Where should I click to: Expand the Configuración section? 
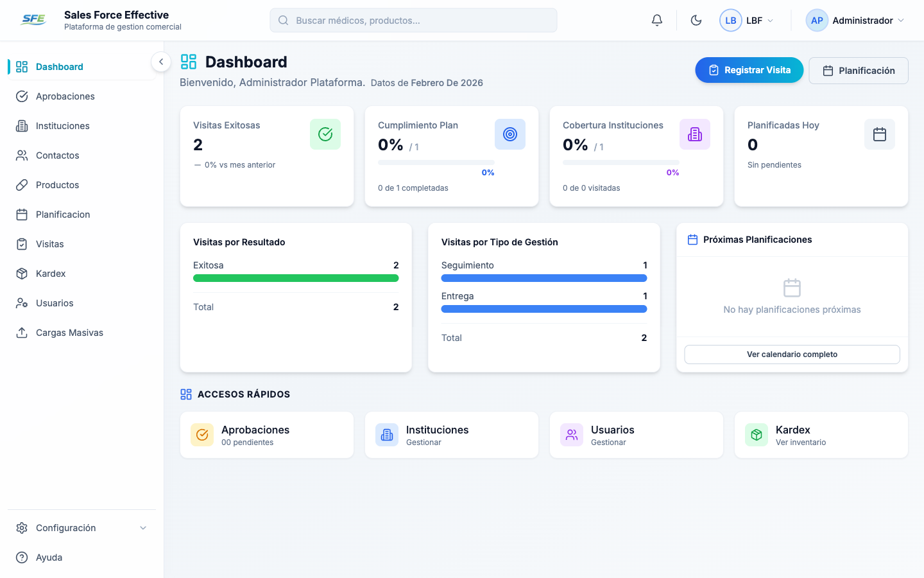coord(80,527)
